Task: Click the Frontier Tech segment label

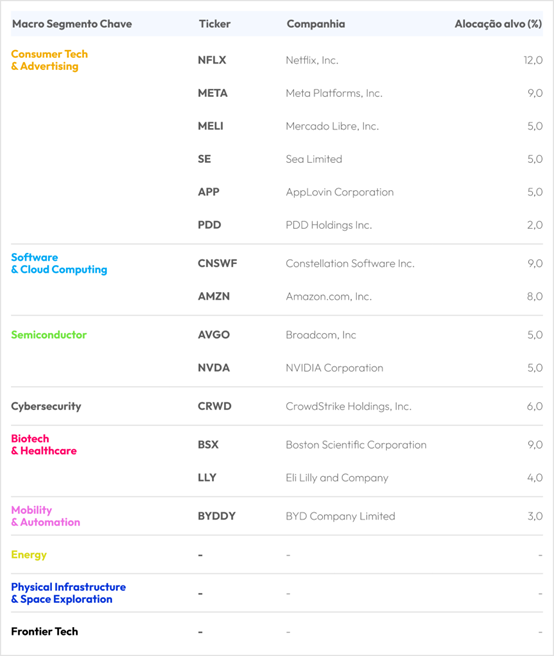Action: (x=44, y=631)
